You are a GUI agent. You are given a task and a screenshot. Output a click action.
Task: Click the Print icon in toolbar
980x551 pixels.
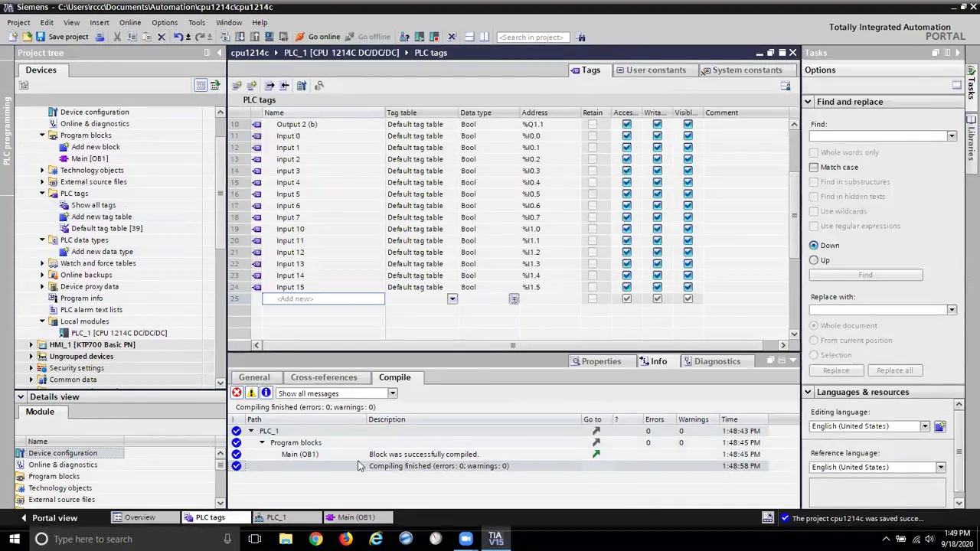[100, 37]
